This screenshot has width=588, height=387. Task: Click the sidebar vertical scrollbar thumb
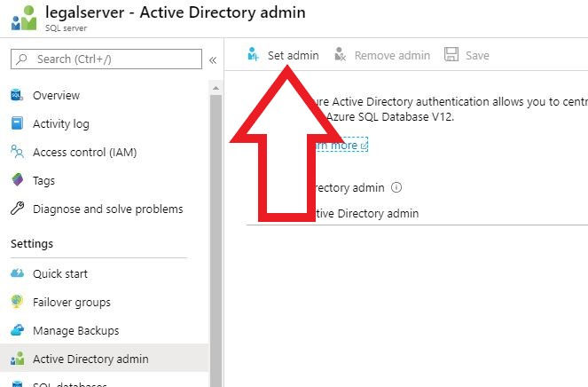click(x=216, y=241)
